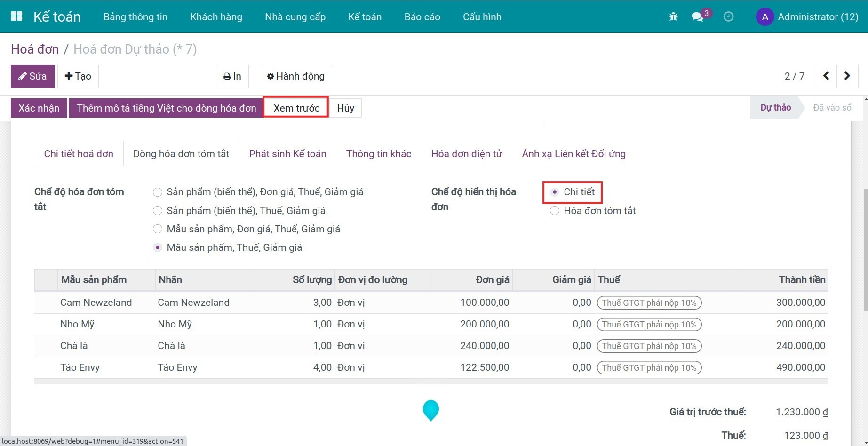Select 'Sản phẩm (biến thể), Thuế, Giảm giá' option
Screen dimensions: 868x446
click(x=158, y=211)
